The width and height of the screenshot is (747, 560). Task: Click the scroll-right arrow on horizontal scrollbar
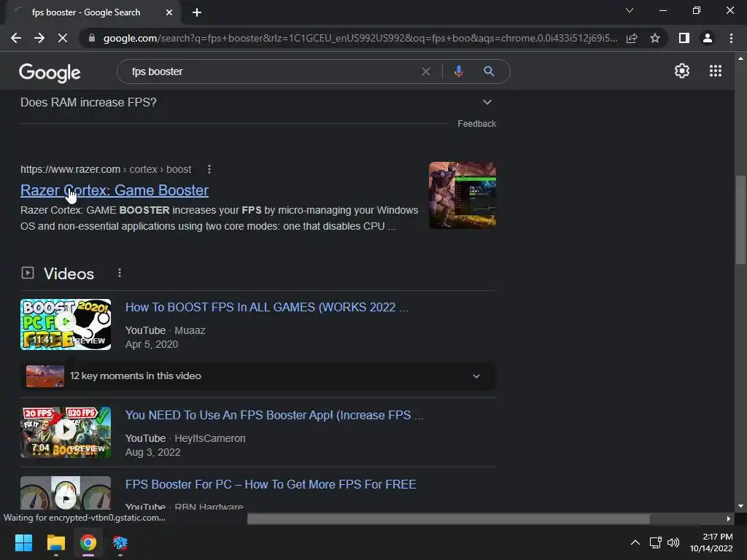click(729, 518)
